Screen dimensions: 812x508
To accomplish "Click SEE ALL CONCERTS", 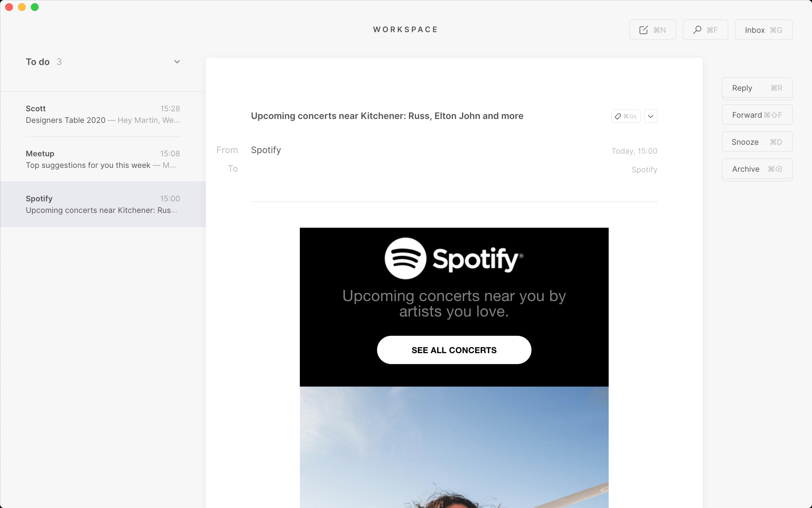I will pos(454,350).
